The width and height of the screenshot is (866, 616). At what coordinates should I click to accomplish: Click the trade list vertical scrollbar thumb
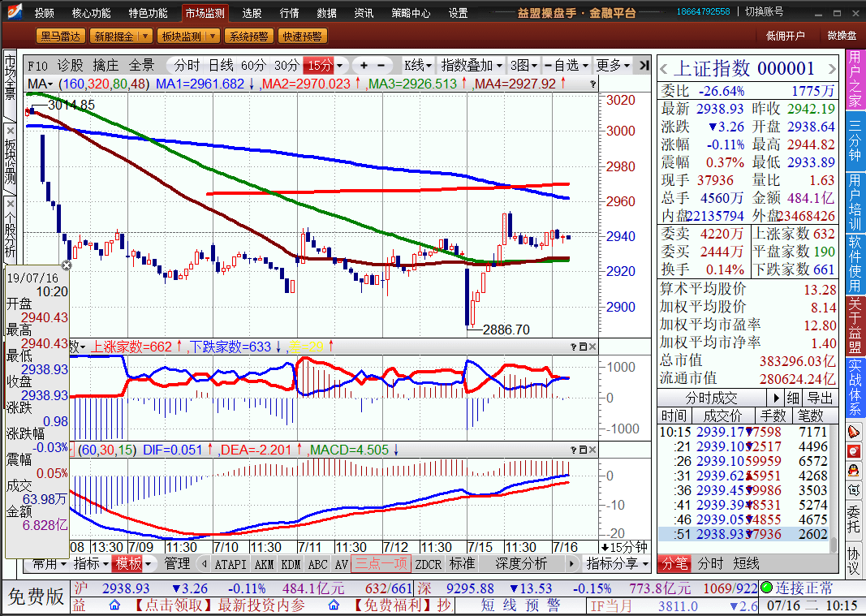pos(834,545)
